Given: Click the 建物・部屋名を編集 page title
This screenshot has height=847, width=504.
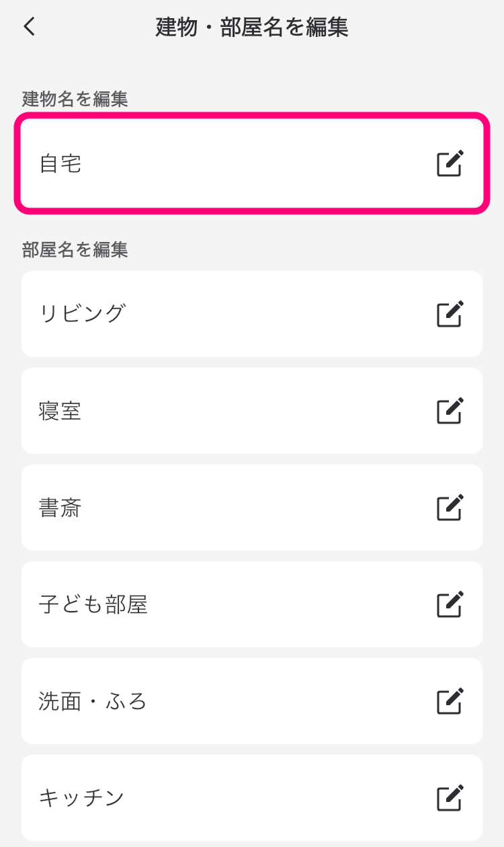Looking at the screenshot, I should (x=252, y=28).
